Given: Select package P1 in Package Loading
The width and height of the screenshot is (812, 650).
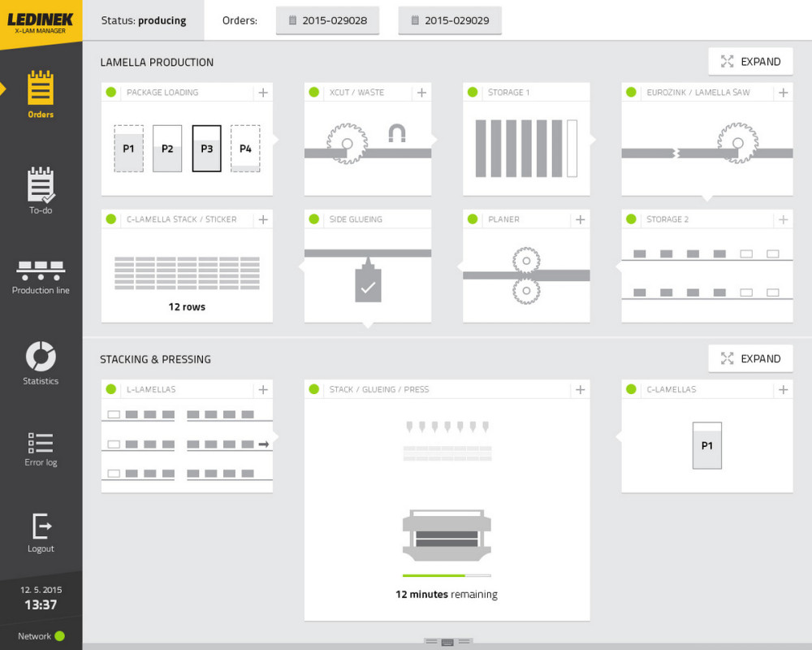Looking at the screenshot, I should [128, 149].
